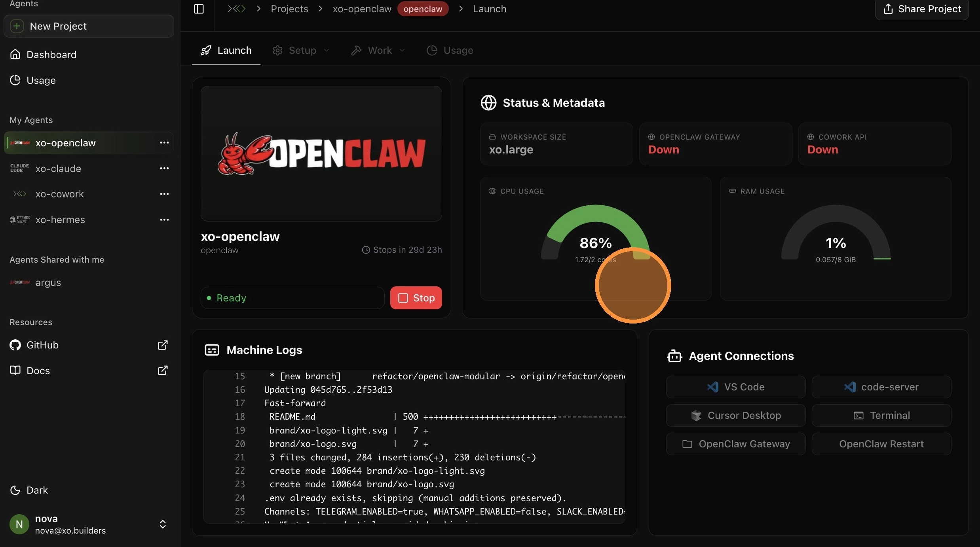Click the OpenClaw logo thumbnail
This screenshot has width=980, height=547.
tap(321, 153)
